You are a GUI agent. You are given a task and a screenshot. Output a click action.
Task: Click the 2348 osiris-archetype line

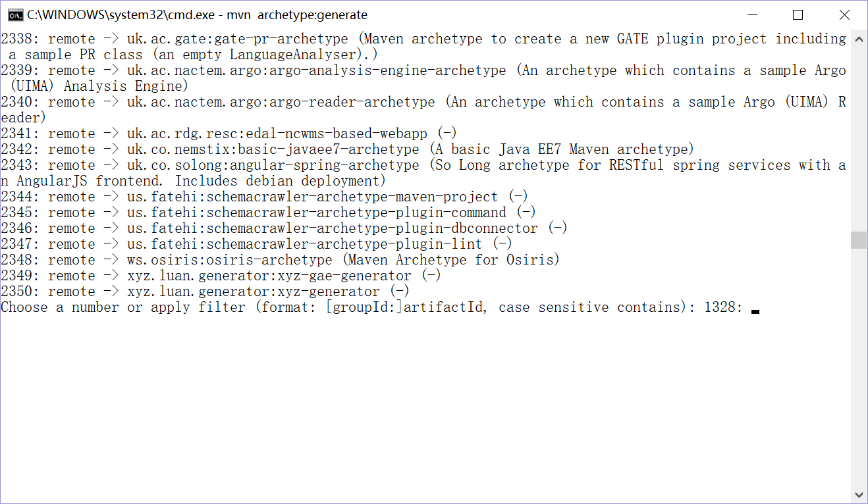(280, 260)
